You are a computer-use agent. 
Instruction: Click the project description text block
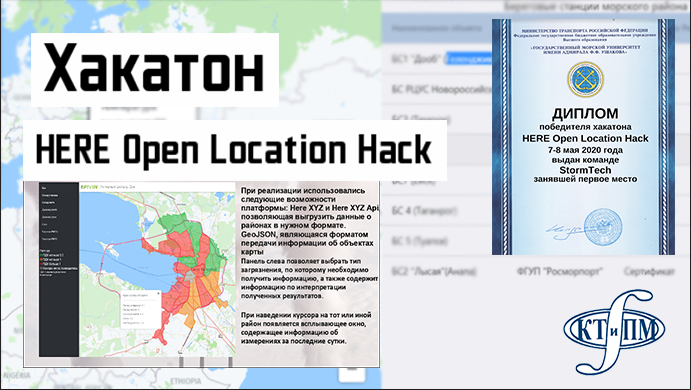click(309, 266)
